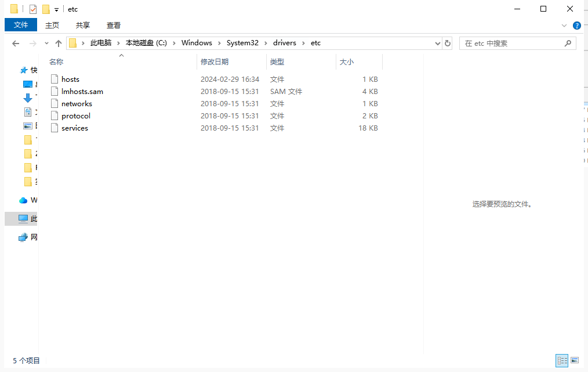Click the back navigation arrow
The image size is (588, 372).
(x=16, y=44)
